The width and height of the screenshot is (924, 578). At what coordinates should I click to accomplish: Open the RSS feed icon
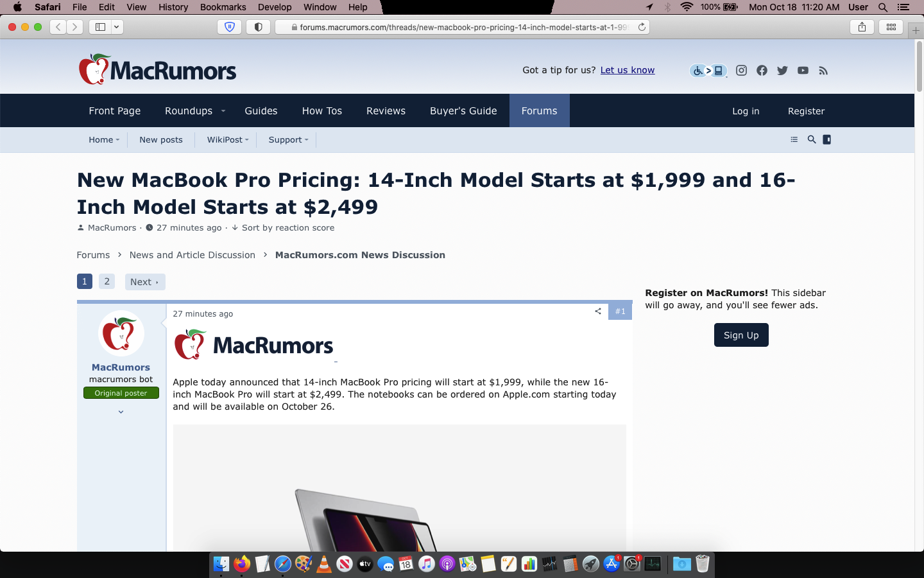coord(823,71)
